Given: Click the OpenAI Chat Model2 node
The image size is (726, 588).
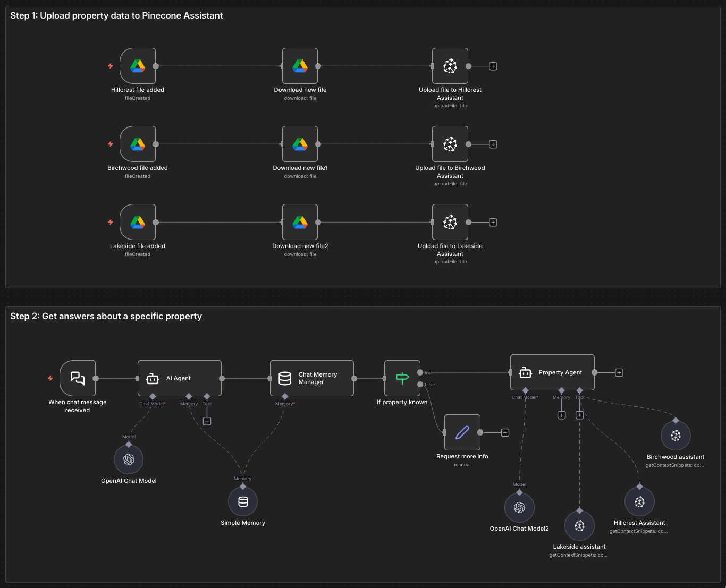Looking at the screenshot, I should point(520,507).
